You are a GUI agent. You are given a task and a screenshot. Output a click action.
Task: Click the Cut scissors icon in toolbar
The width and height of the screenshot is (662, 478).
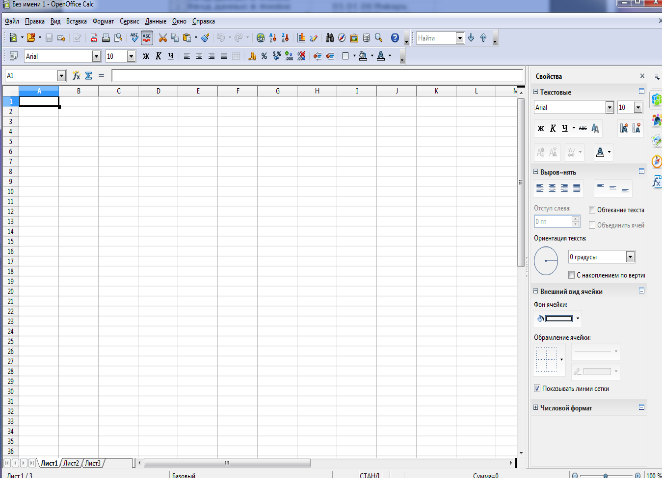point(163,38)
